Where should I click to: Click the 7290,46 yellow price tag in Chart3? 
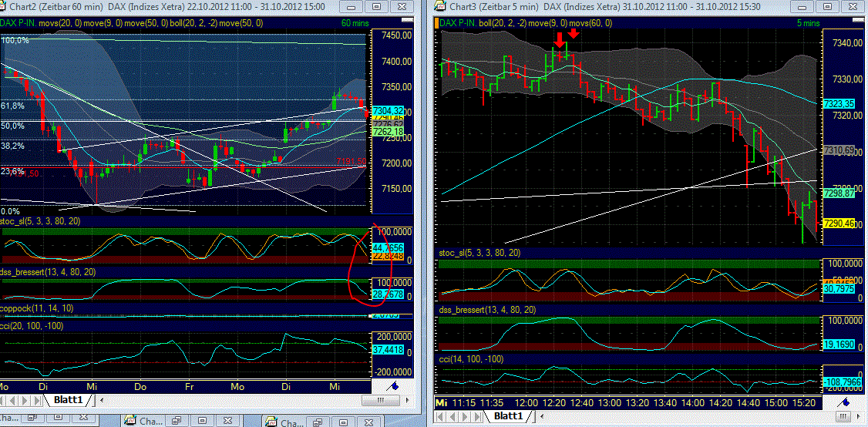839,224
